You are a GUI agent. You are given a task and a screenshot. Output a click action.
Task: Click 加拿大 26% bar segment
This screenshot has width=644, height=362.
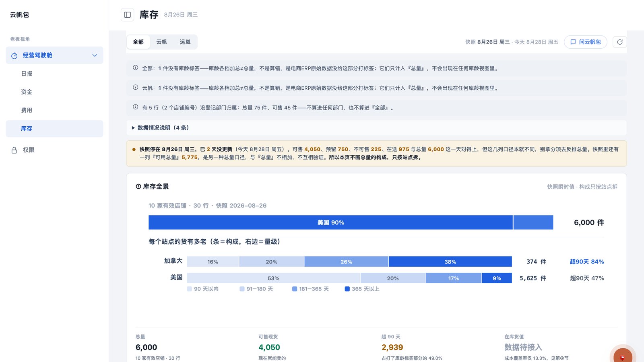347,262
